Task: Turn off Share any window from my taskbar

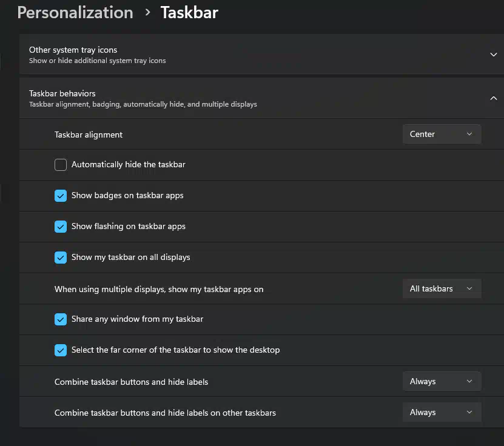Action: pyautogui.click(x=61, y=319)
